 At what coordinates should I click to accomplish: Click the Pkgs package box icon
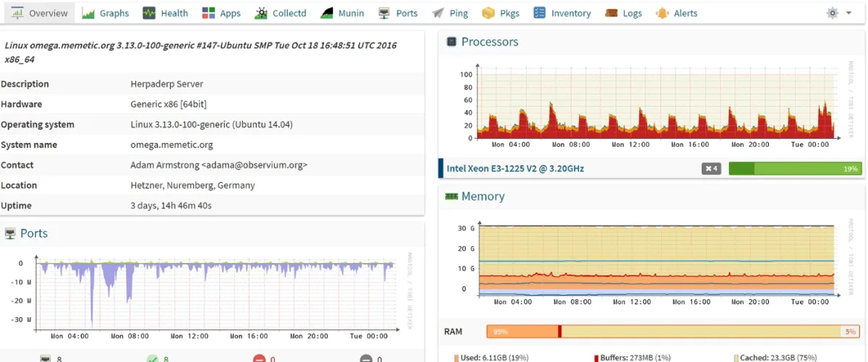pyautogui.click(x=489, y=13)
